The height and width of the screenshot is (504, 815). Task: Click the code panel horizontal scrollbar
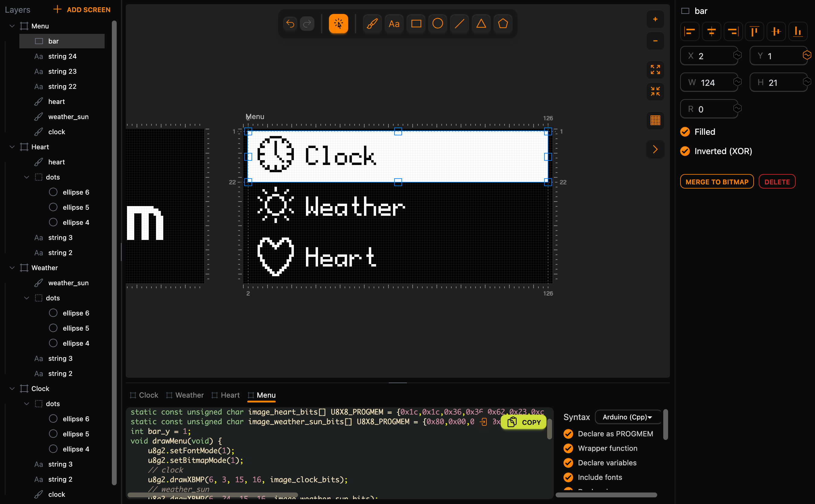point(213,495)
